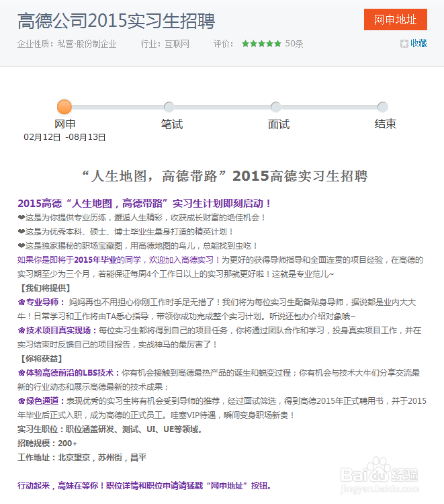Click the 收藏 star icon
The width and height of the screenshot is (444, 504).
(404, 44)
